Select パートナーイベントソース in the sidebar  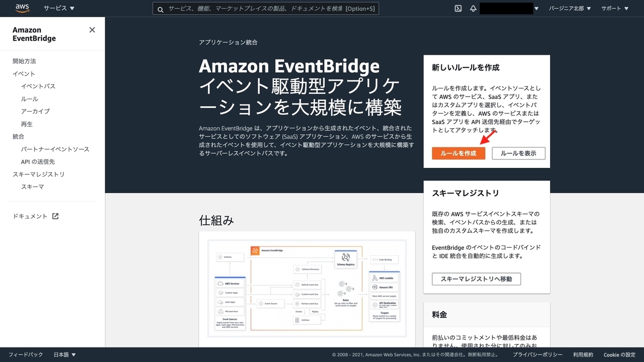click(x=55, y=149)
